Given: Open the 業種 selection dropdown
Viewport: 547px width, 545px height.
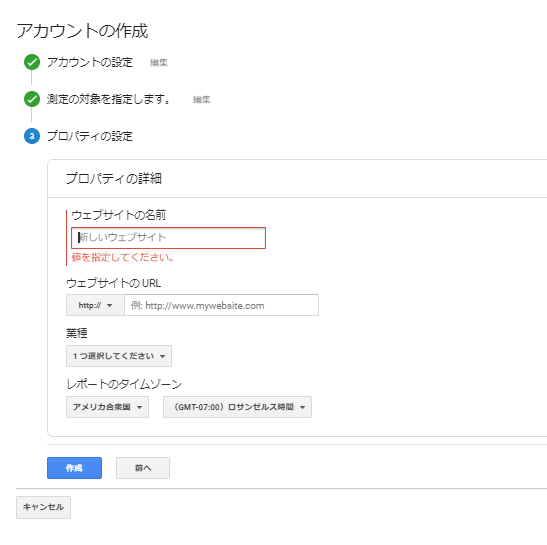Looking at the screenshot, I should pyautogui.click(x=119, y=356).
